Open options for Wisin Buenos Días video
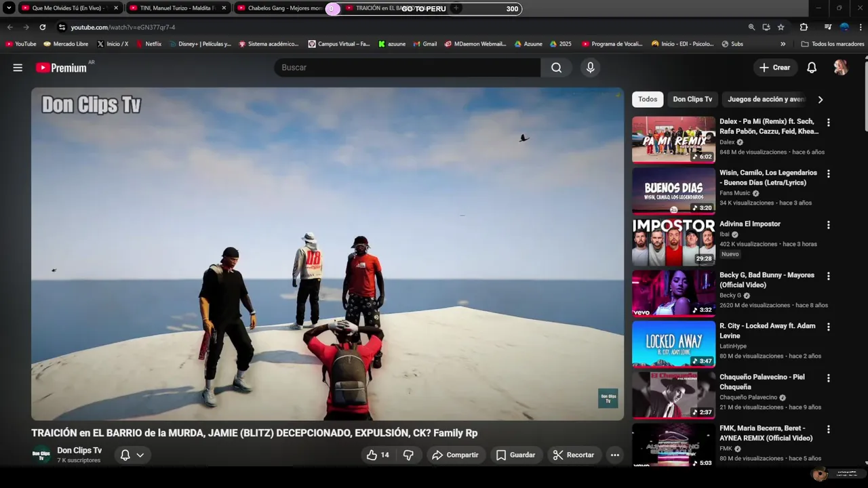The image size is (868, 488). 828,174
